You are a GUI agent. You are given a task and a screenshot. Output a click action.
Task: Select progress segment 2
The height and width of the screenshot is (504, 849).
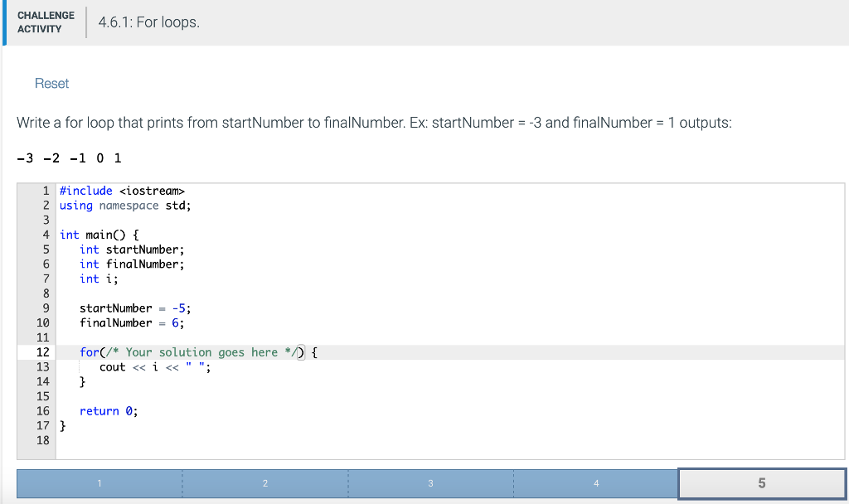tap(264, 482)
